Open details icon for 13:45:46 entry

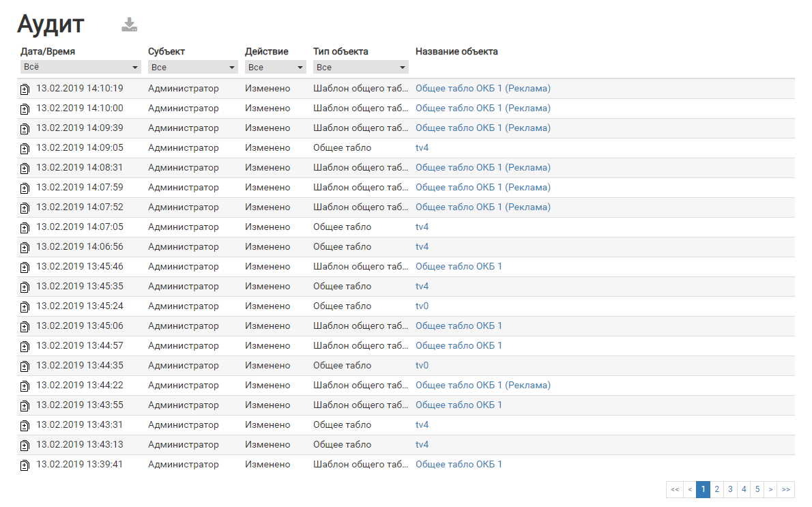(25, 267)
